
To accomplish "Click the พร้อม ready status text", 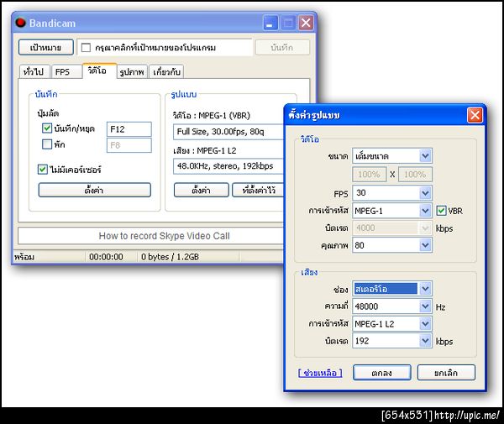I will tap(24, 257).
